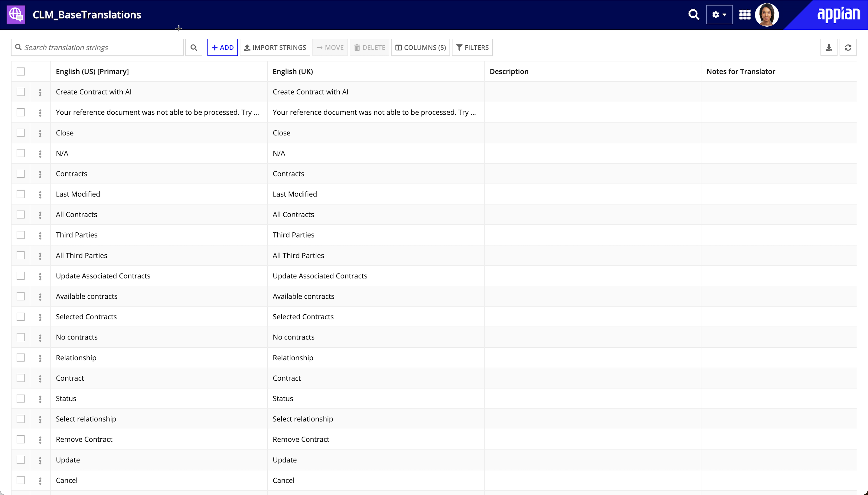Open options menu for Available contracts row
This screenshot has width=868, height=495.
[40, 297]
